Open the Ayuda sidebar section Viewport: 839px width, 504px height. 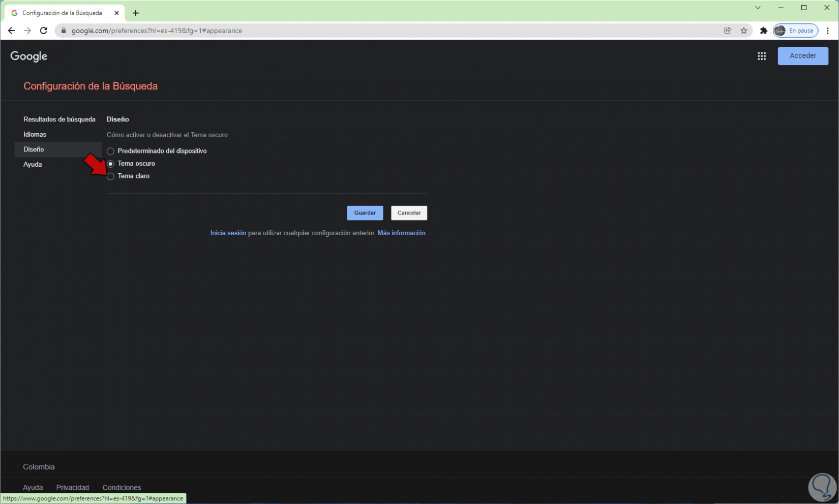(33, 164)
